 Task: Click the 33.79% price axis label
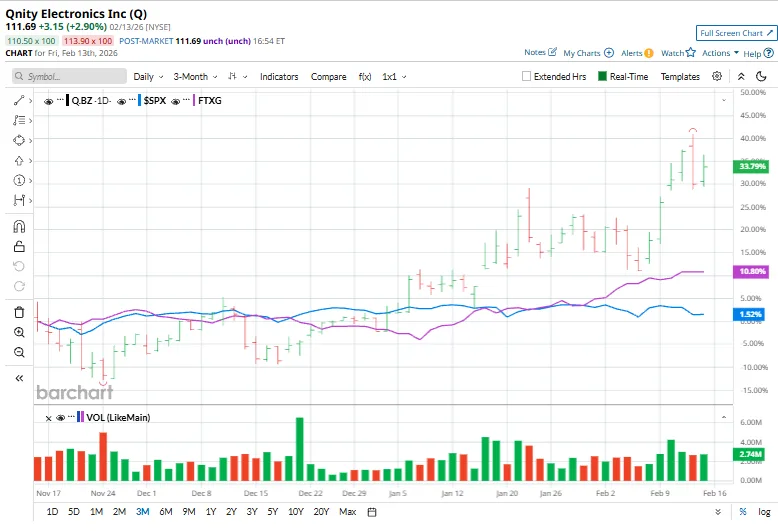click(x=751, y=166)
